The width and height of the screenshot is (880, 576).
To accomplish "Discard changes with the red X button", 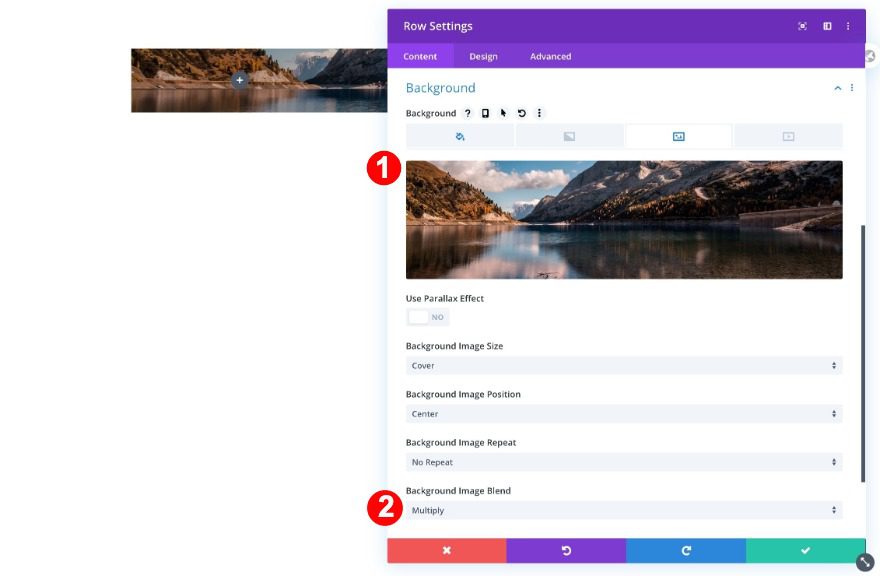I will (x=446, y=550).
